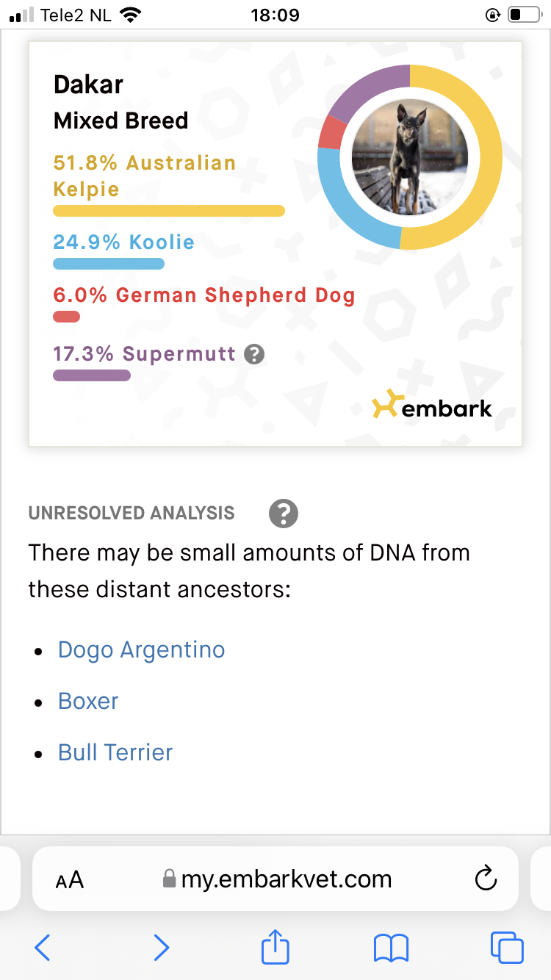Image resolution: width=551 pixels, height=980 pixels.
Task: Go back with Safari's back arrow
Action: pos(43,948)
